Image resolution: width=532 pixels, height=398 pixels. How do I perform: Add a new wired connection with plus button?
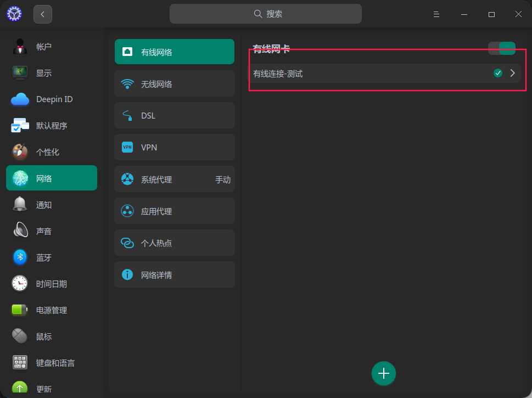384,373
